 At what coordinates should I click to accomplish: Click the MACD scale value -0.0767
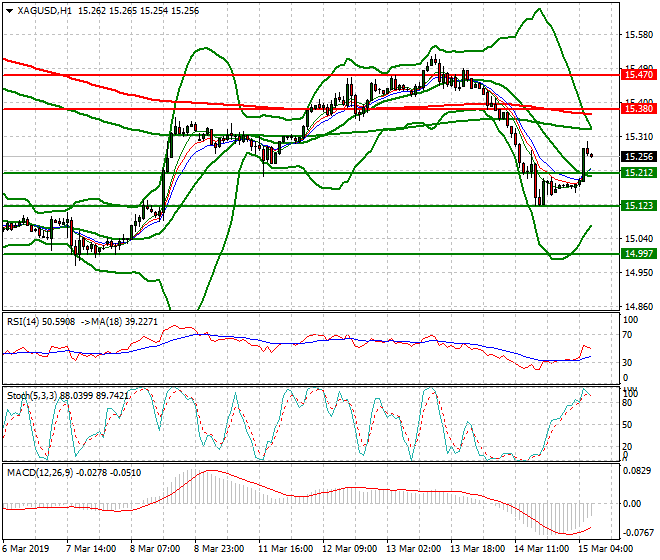(639, 533)
